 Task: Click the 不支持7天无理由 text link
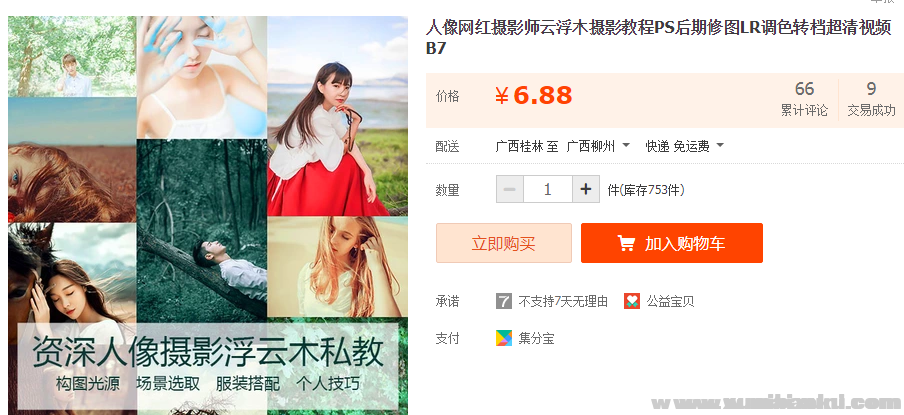563,301
